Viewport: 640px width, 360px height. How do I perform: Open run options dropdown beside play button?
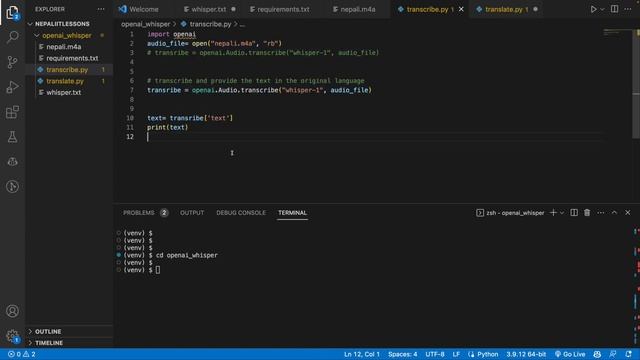click(602, 9)
